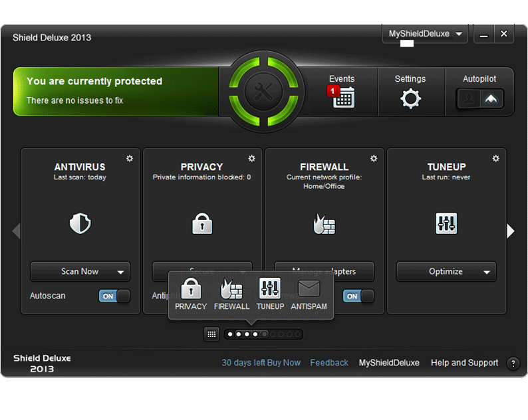Open Firewall panel gear settings
Screen dimensions: 528x420
pos(374,159)
